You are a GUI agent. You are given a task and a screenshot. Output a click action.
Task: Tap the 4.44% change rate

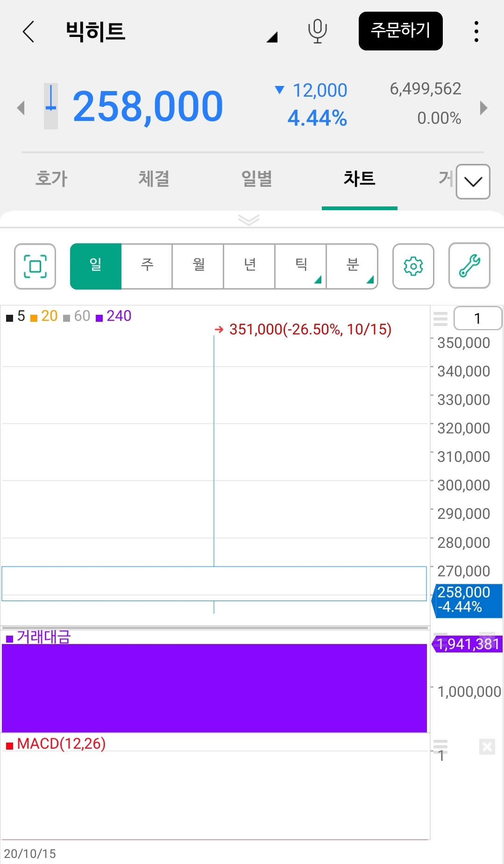point(317,118)
